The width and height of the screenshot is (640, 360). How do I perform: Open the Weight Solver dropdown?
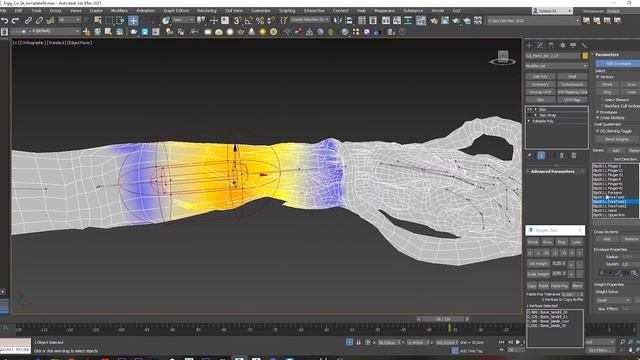[613, 300]
